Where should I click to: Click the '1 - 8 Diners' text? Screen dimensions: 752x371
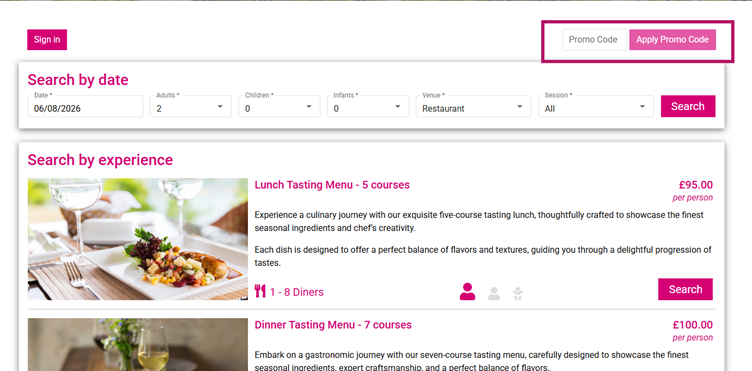click(x=296, y=292)
